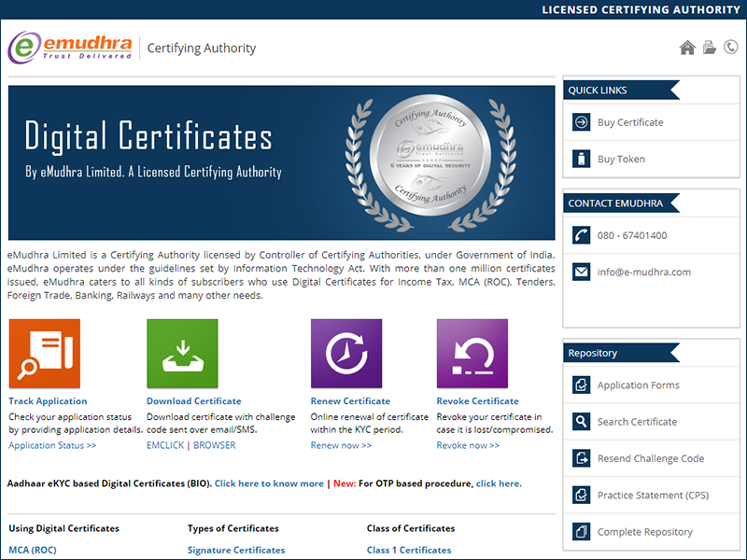Click the Application Forms document icon
This screenshot has height=560, width=747.
[x=581, y=385]
